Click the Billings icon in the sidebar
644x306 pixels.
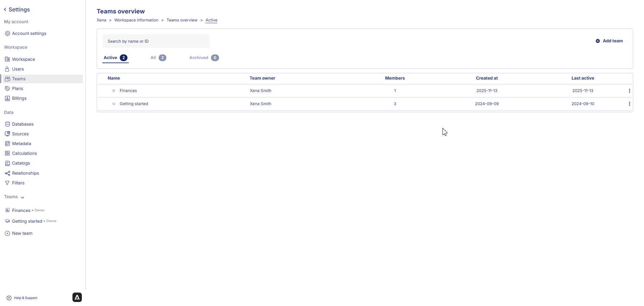click(x=7, y=98)
